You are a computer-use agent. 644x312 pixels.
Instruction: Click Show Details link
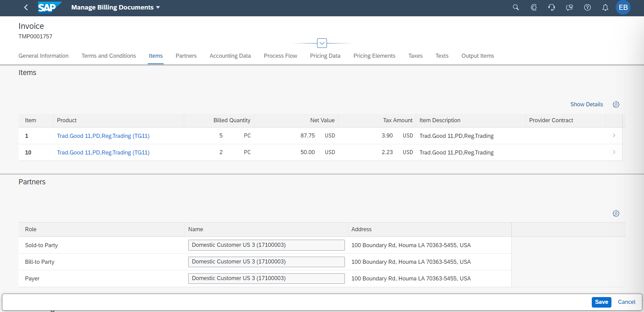586,105
